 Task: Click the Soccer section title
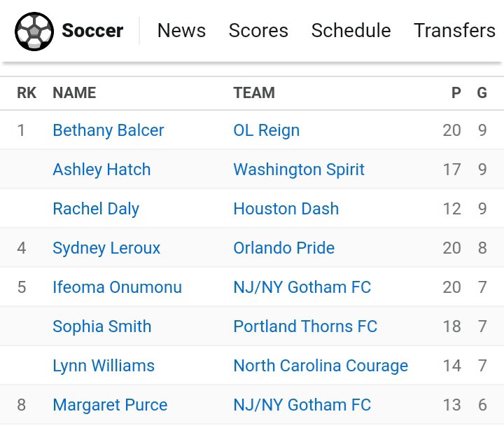92,31
